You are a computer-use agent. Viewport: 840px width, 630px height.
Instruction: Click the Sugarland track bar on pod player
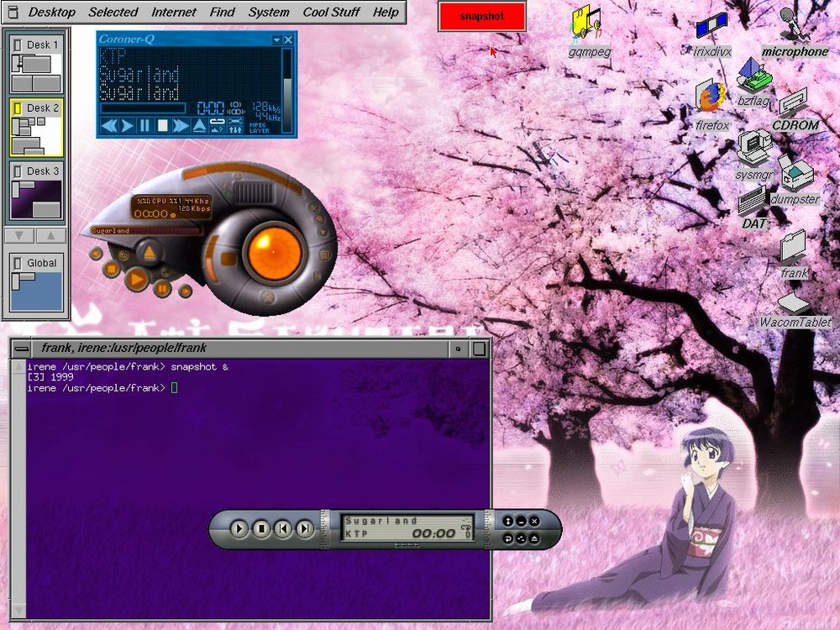tap(145, 230)
